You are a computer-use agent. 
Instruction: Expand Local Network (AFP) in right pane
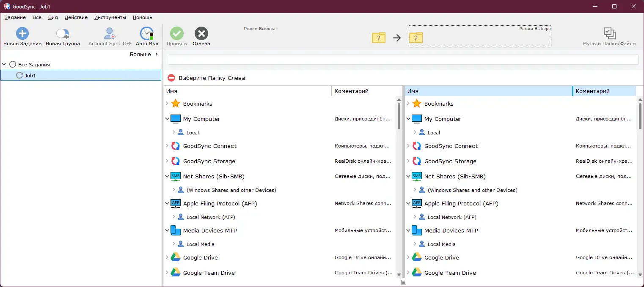(415, 217)
